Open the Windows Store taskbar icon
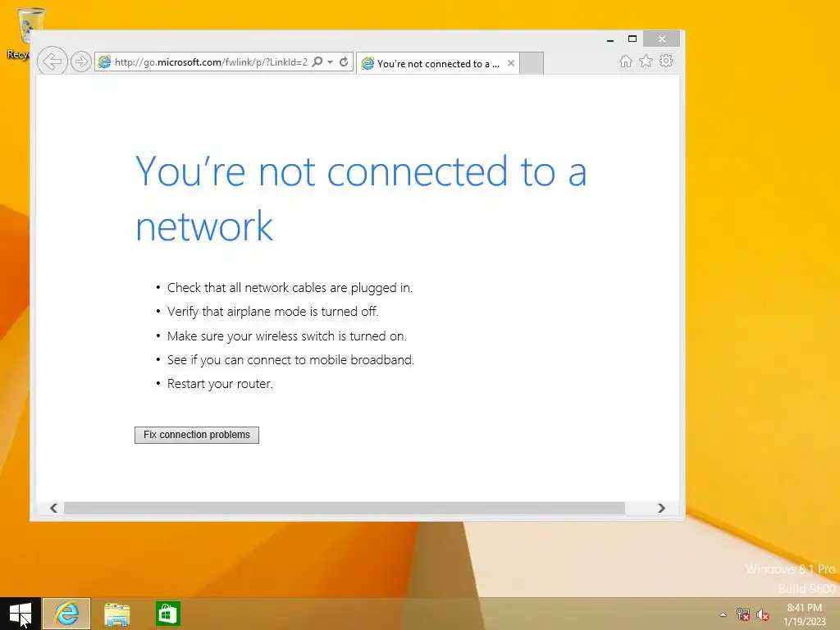Image resolution: width=840 pixels, height=630 pixels. click(x=167, y=614)
